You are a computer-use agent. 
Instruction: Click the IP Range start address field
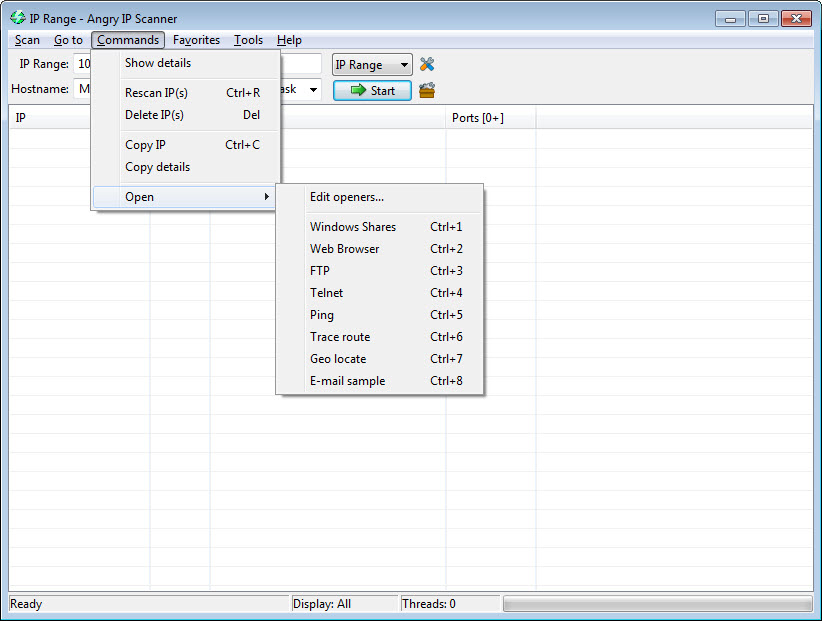82,64
